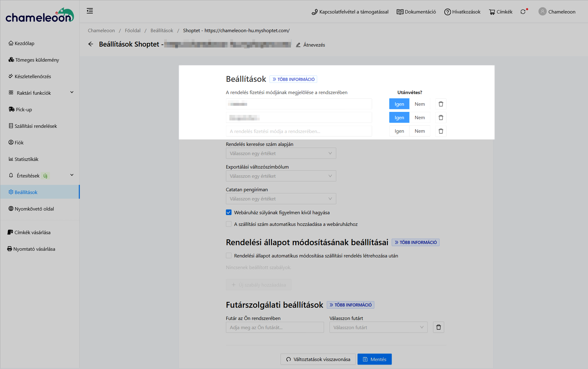
Task: Open Szállítási rendelések in the sidebar
Action: (36, 126)
